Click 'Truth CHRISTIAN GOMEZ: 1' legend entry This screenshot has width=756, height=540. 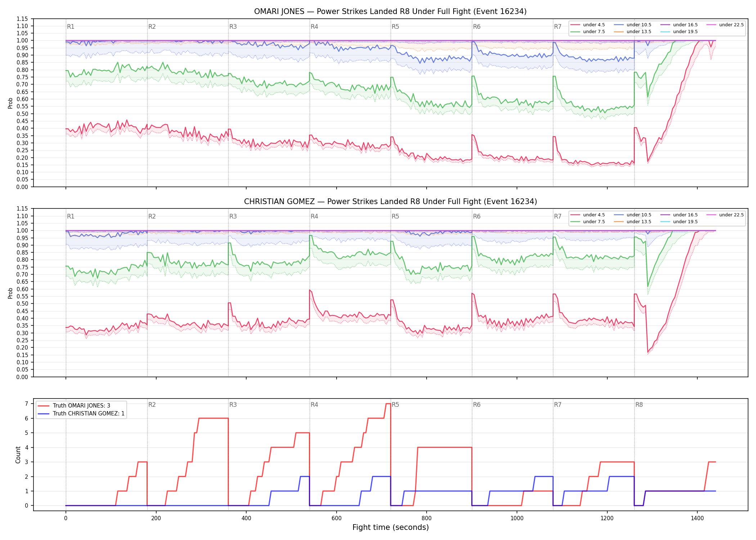pos(81,414)
